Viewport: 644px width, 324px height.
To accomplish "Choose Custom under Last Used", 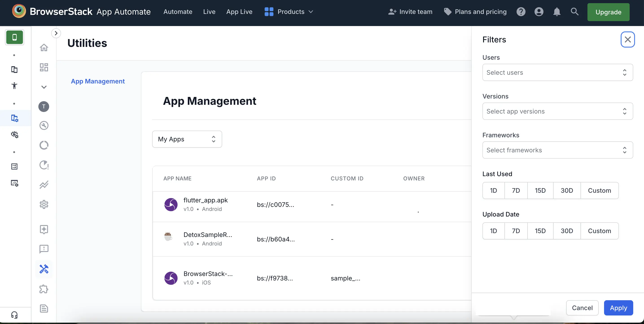I will coord(600,190).
